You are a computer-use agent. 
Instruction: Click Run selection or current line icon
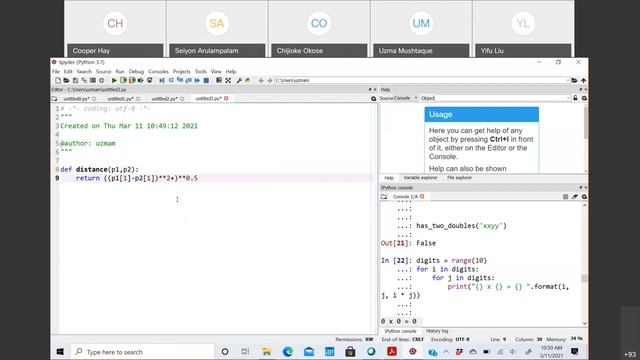(140, 80)
